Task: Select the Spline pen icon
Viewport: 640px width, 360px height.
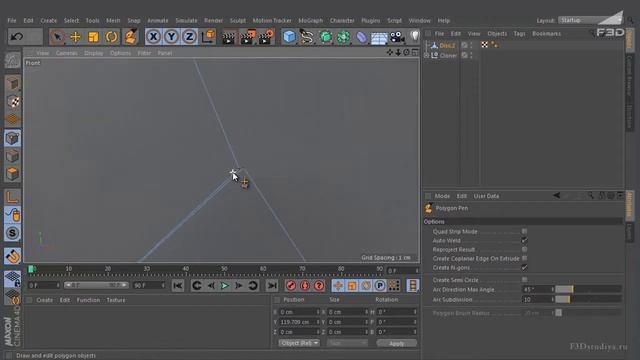Action: [307, 37]
